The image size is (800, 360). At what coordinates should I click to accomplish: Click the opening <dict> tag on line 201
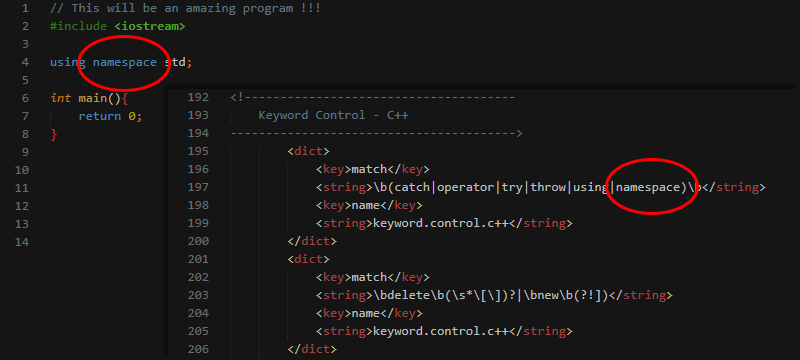[x=309, y=259]
